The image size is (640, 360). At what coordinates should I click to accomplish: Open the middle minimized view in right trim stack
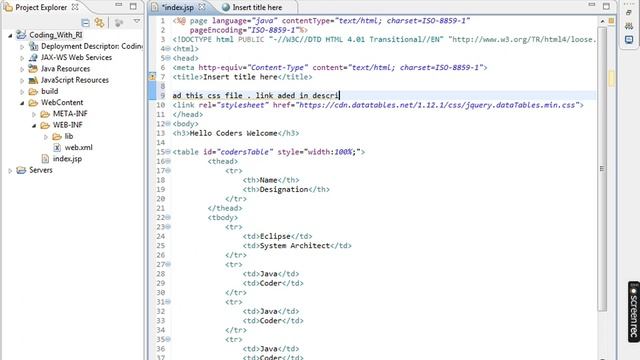(629, 26)
